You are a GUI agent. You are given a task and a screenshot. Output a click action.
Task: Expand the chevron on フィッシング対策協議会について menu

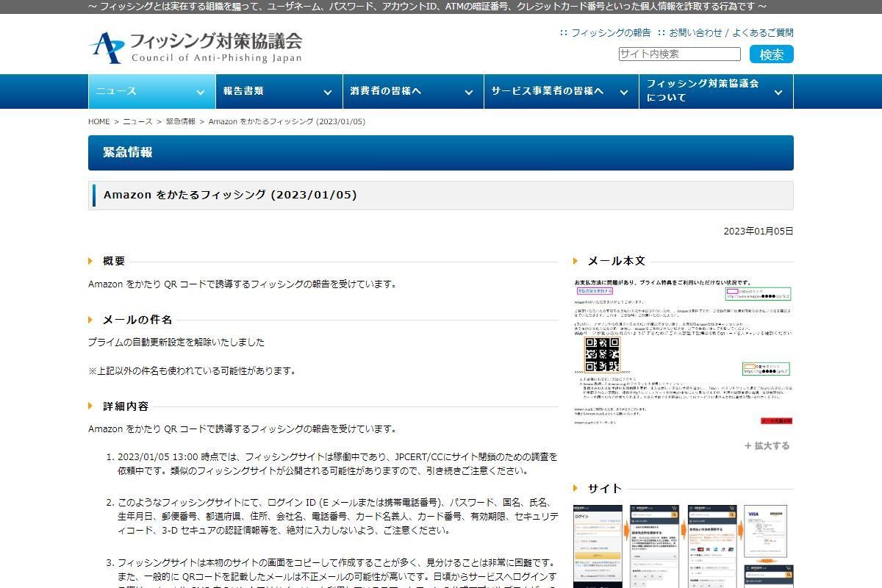778,93
